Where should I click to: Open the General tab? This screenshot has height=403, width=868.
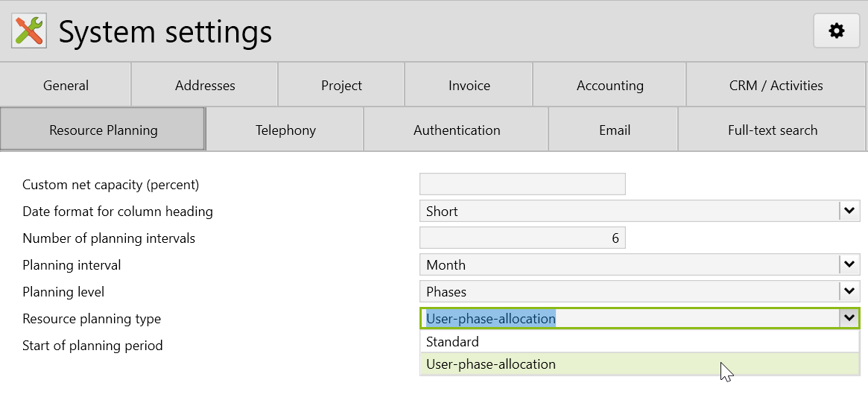pyautogui.click(x=66, y=86)
